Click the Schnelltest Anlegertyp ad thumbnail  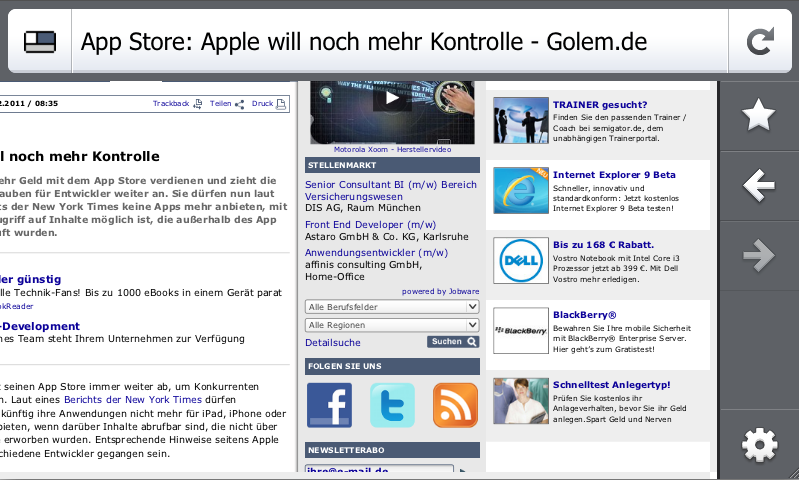coord(521,401)
